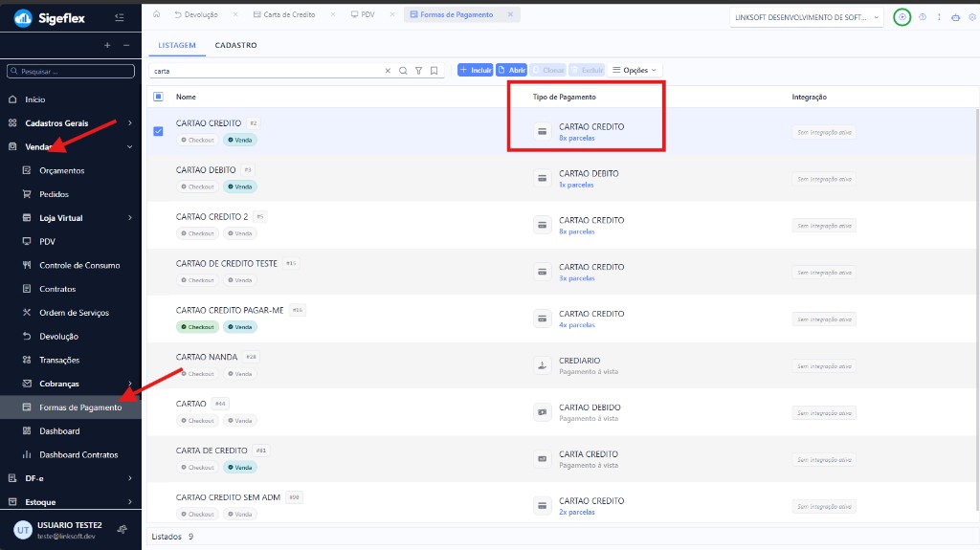Click the sidebar Pesquisar search field
The image size is (980, 550).
tap(71, 71)
